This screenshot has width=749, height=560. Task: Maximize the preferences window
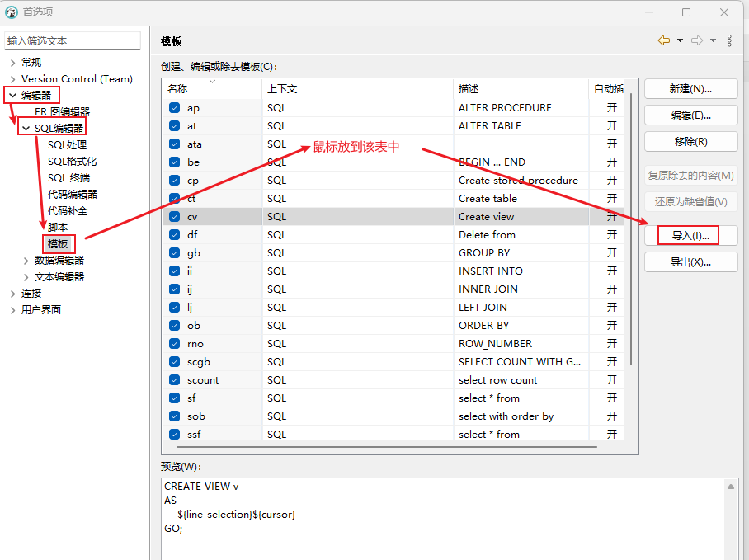pyautogui.click(x=686, y=12)
